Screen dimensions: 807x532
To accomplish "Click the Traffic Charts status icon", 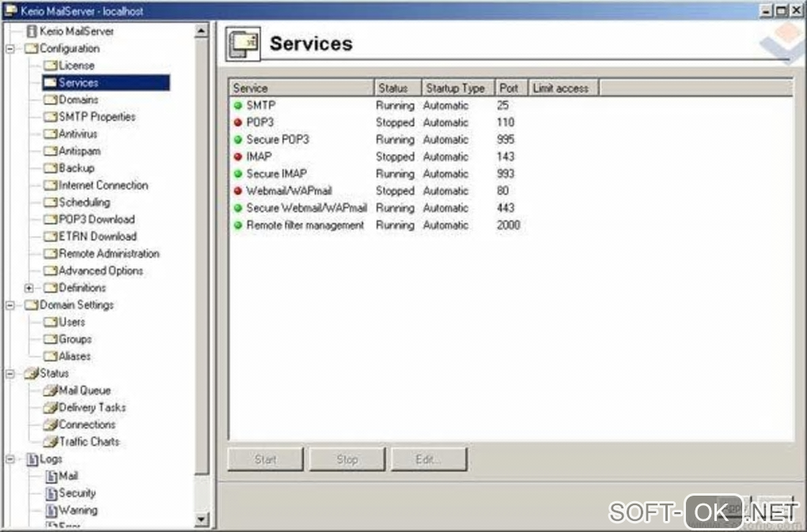I will (51, 441).
